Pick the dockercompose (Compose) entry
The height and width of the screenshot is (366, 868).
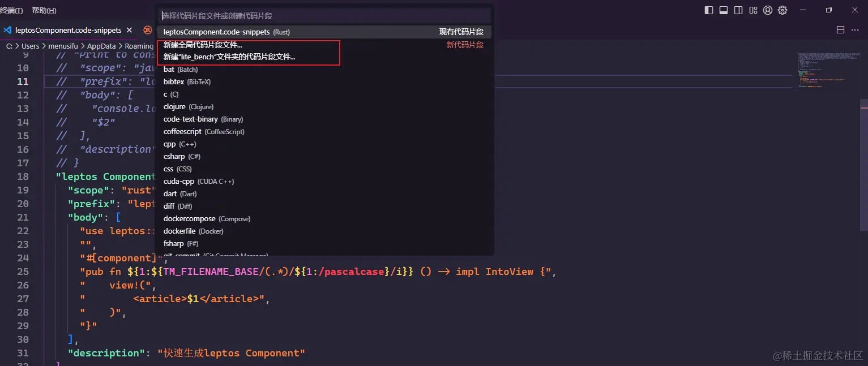coord(324,219)
